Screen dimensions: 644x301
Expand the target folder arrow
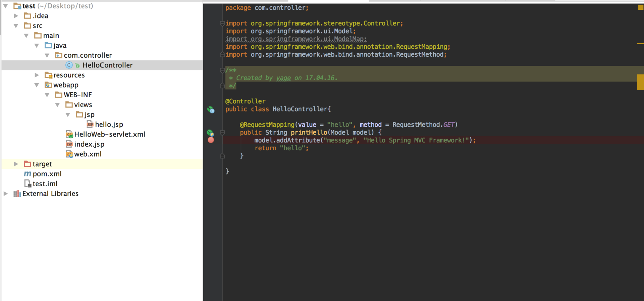(16, 164)
